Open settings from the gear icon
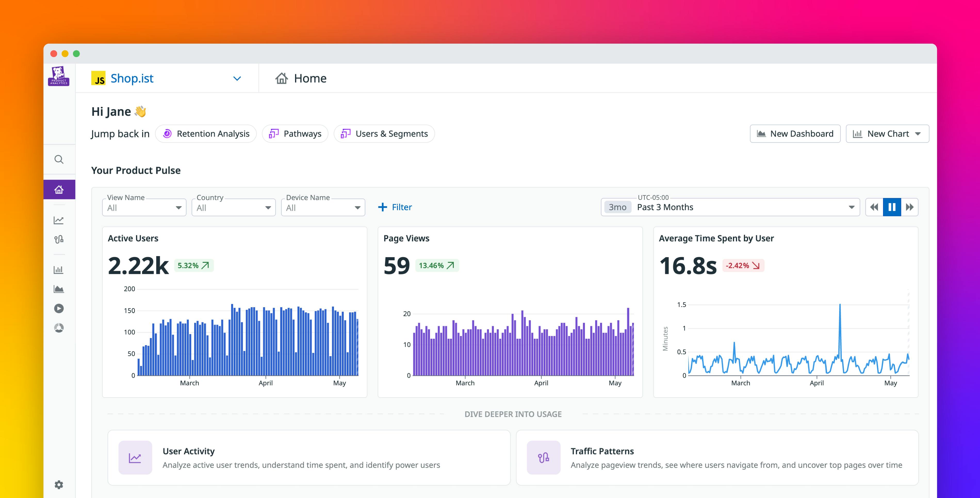 coord(59,485)
